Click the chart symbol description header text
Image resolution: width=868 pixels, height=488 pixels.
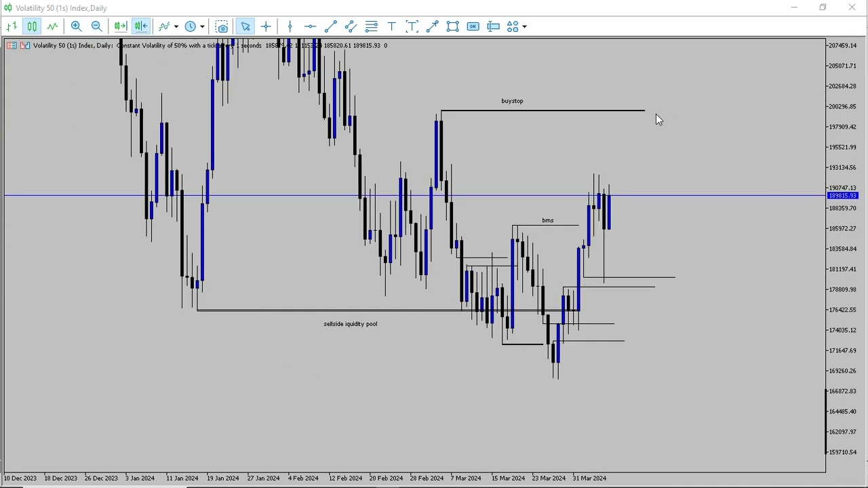tap(210, 45)
